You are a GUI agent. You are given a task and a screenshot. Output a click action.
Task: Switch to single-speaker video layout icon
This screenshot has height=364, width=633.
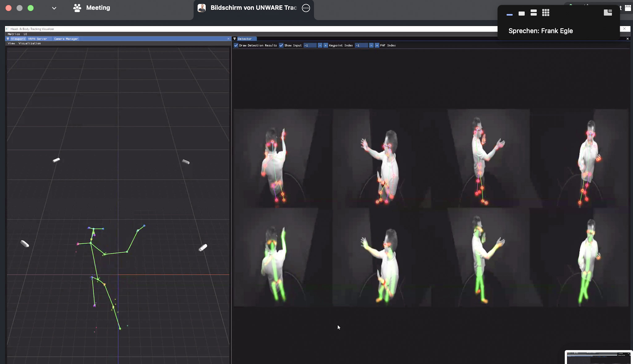(x=522, y=13)
